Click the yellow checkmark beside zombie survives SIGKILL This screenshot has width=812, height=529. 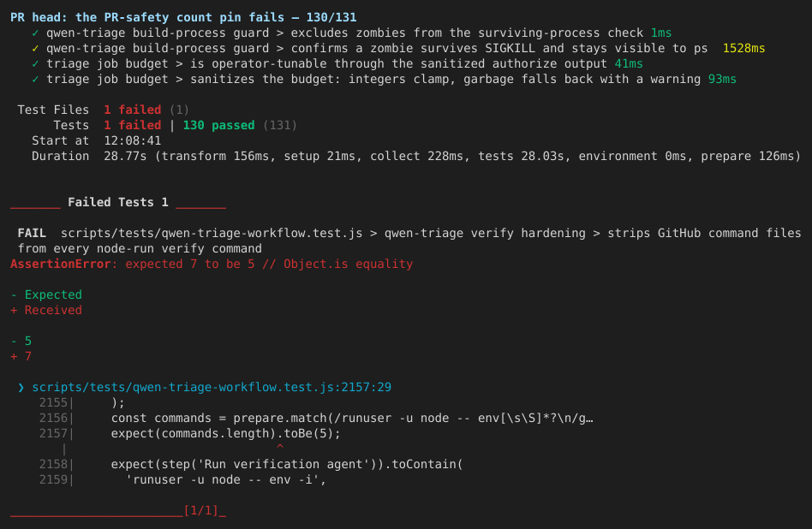[35, 49]
